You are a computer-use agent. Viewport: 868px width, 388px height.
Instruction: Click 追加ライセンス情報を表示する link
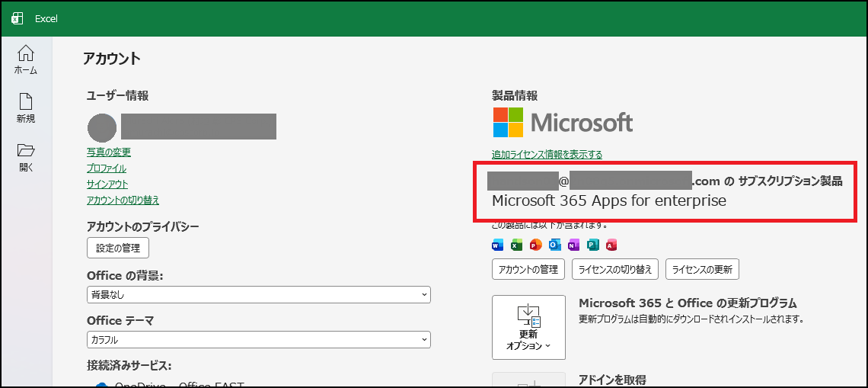[x=547, y=155]
